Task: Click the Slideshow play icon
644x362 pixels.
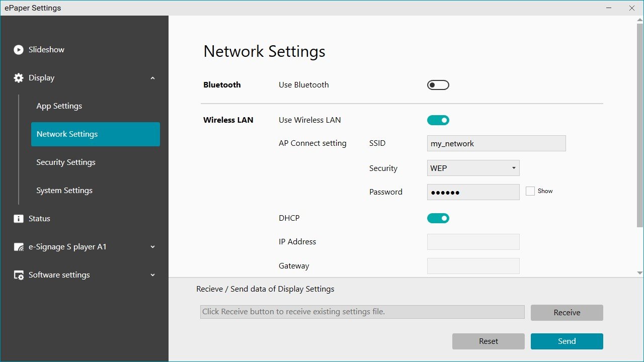Action: (x=18, y=49)
